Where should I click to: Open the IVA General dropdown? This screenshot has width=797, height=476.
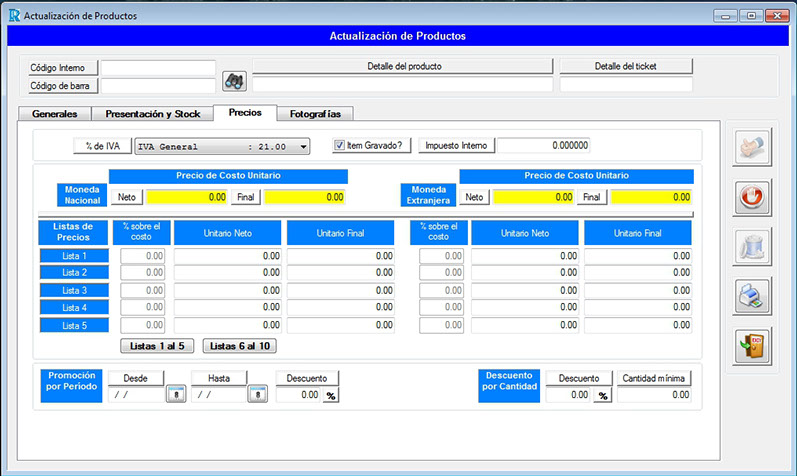(303, 146)
